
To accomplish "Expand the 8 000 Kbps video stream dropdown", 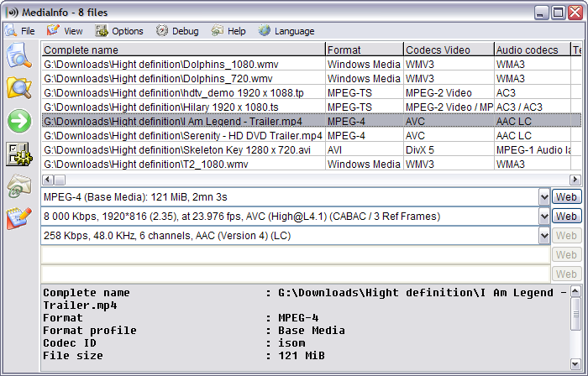I will coord(544,216).
